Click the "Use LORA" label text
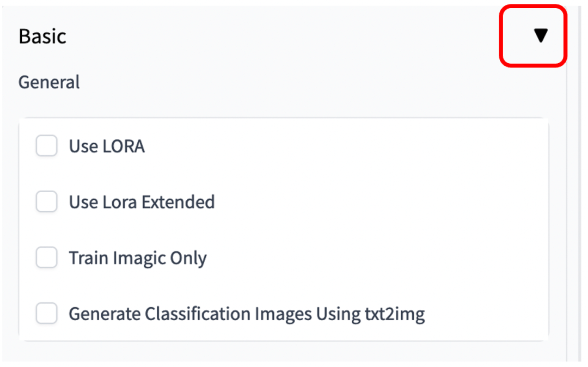 coord(107,146)
